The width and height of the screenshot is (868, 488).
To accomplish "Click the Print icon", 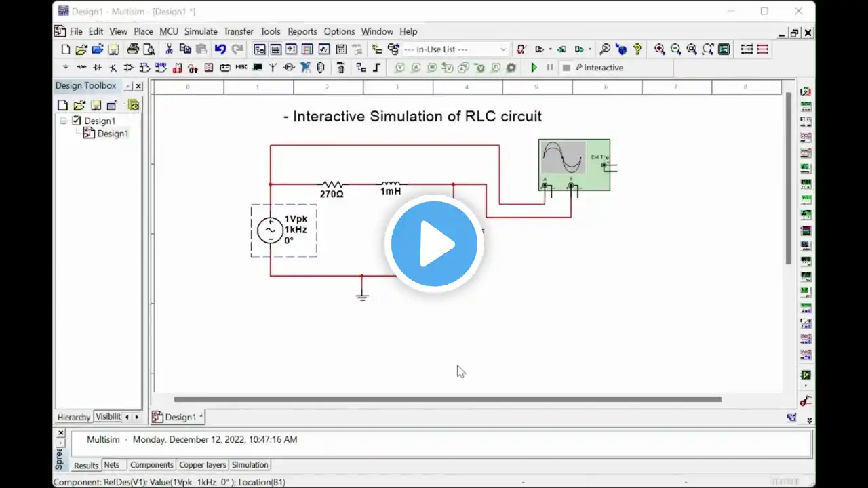I will (133, 49).
